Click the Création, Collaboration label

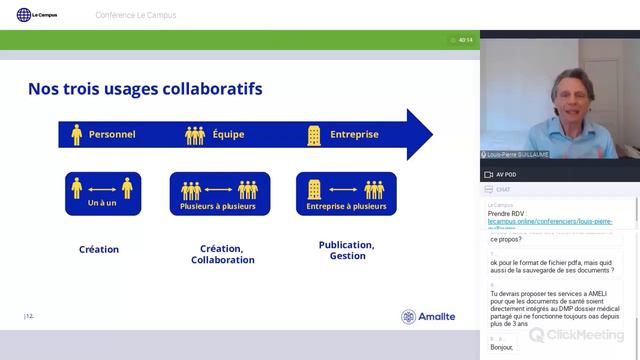[x=222, y=254]
